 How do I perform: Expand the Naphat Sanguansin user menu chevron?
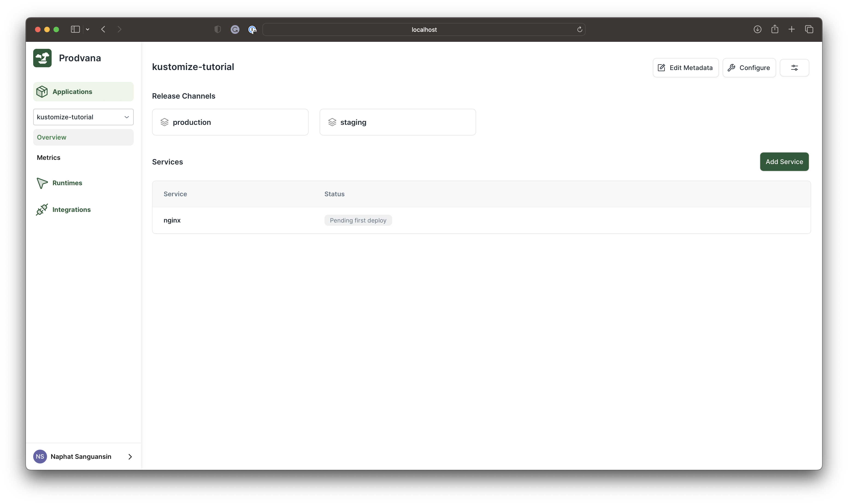pyautogui.click(x=130, y=457)
